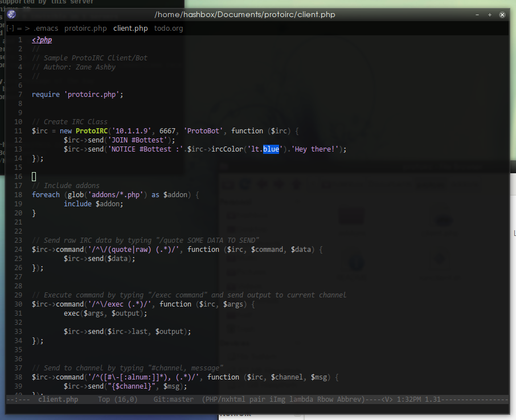516x420 pixels.
Task: Click the 'iImg' minor mode indicator
Action: (x=277, y=399)
